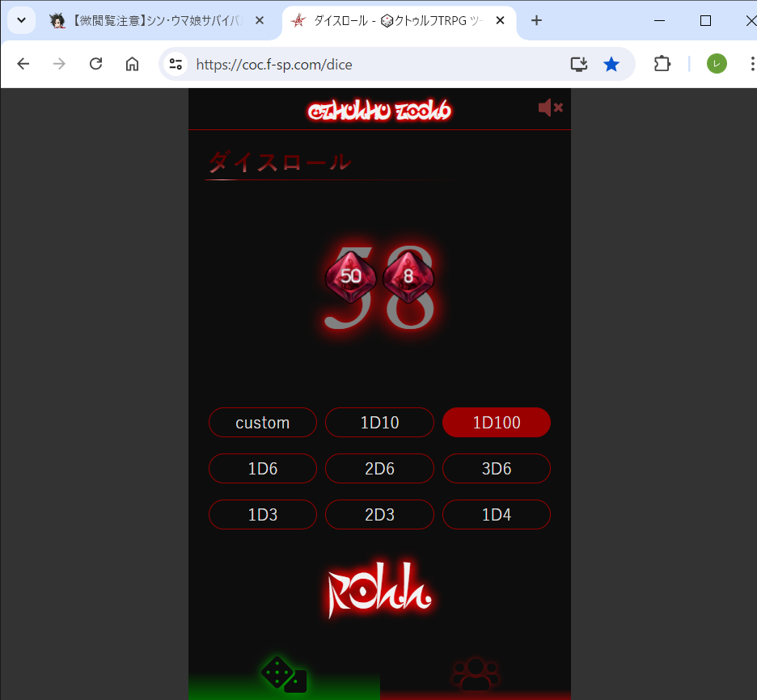Choose the 3D6 dice button
Viewport: 757px width, 700px height.
[x=497, y=469]
